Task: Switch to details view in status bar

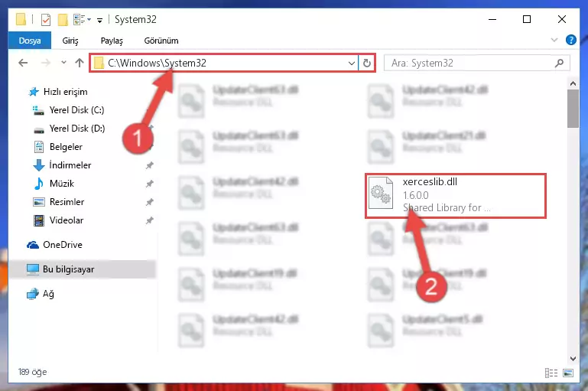Action: tap(551, 373)
